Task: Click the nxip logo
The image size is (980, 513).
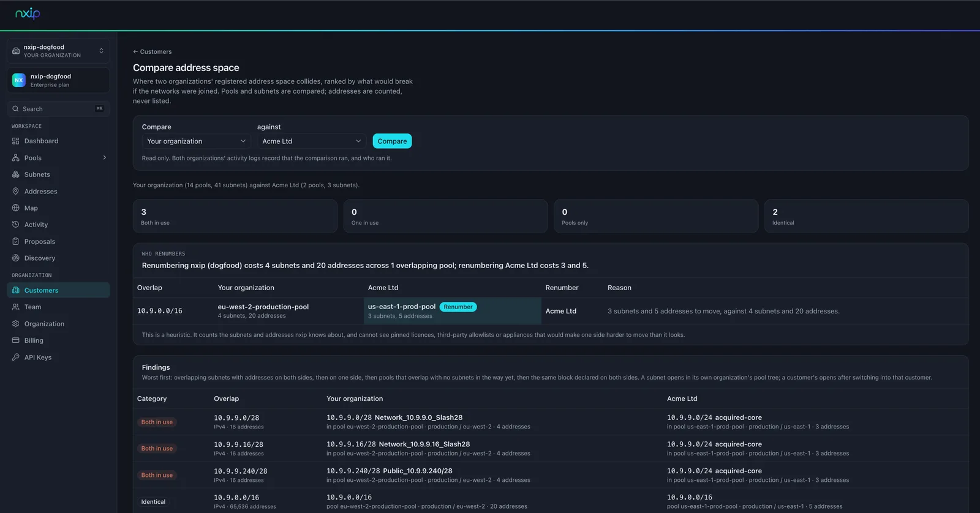Action: [x=28, y=13]
